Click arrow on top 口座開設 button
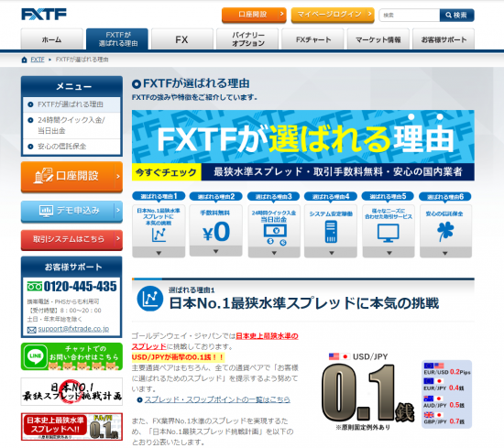The width and height of the screenshot is (504, 448). tap(281, 14)
